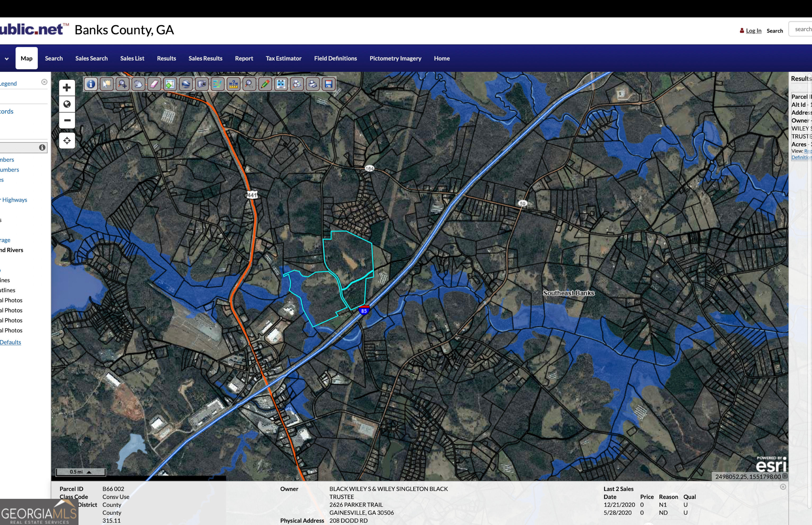Close the Legend panel with its X

[44, 82]
